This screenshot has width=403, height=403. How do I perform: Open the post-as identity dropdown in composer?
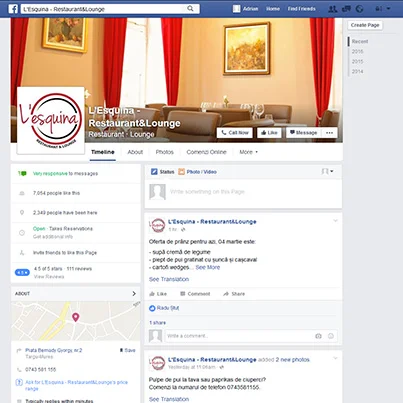pyautogui.click(x=327, y=171)
